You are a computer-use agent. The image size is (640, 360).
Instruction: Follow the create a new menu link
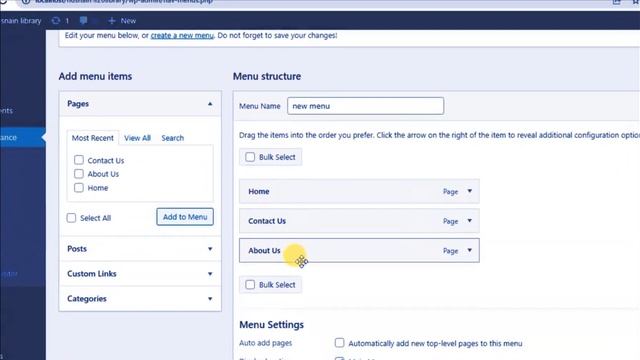click(182, 36)
